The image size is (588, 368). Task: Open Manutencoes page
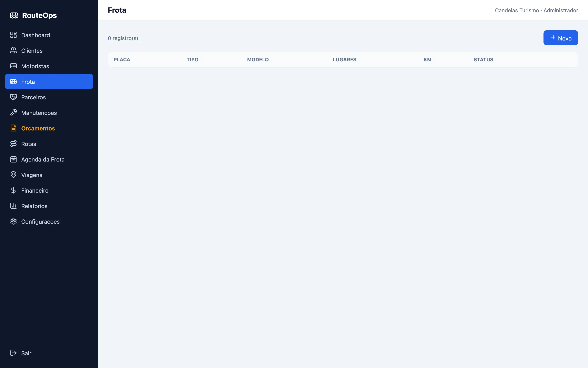(49, 113)
